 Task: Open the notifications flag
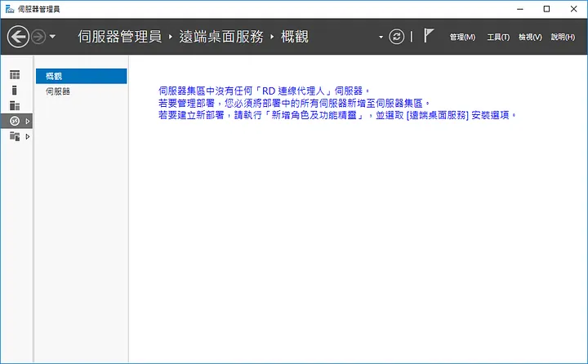coord(428,36)
